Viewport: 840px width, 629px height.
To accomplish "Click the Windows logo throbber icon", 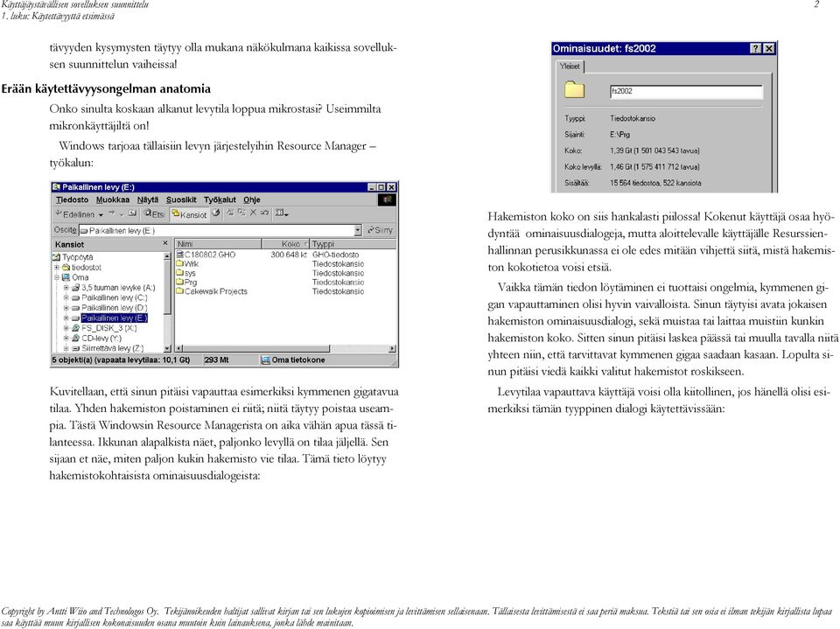I will click(387, 199).
